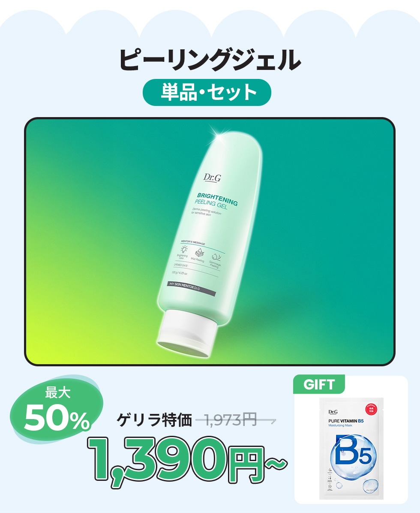Click the Dr.G logo on the tube
The image size is (420, 513).
(212, 178)
